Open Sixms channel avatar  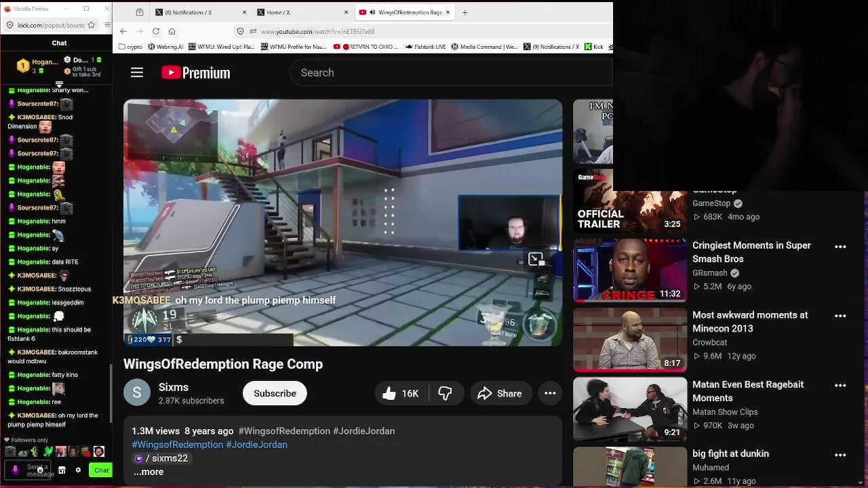136,393
